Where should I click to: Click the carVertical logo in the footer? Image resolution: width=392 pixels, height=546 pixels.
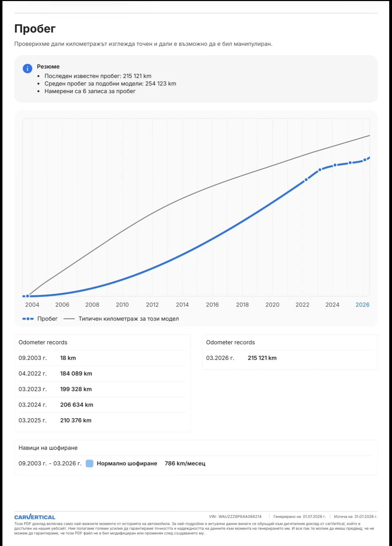35,517
